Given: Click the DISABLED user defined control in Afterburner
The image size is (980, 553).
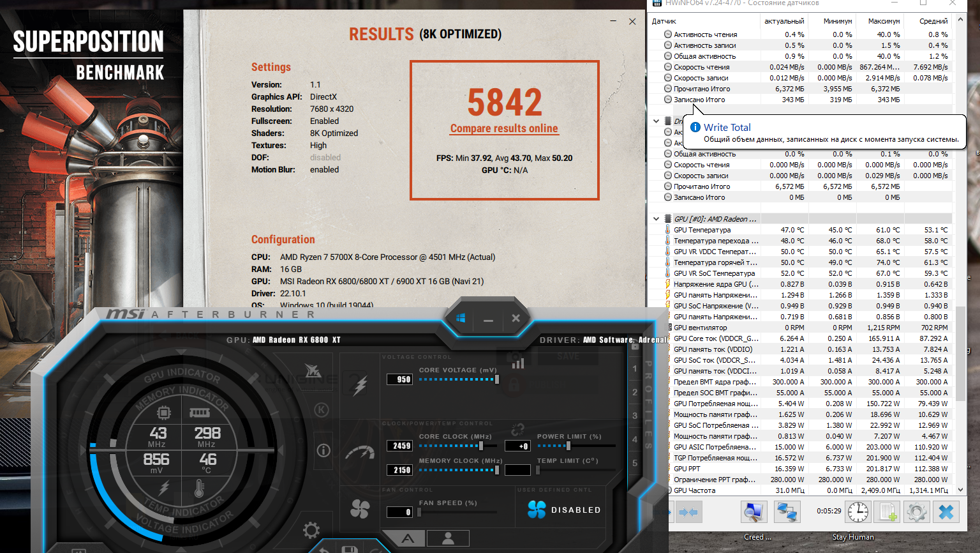Looking at the screenshot, I should [564, 510].
